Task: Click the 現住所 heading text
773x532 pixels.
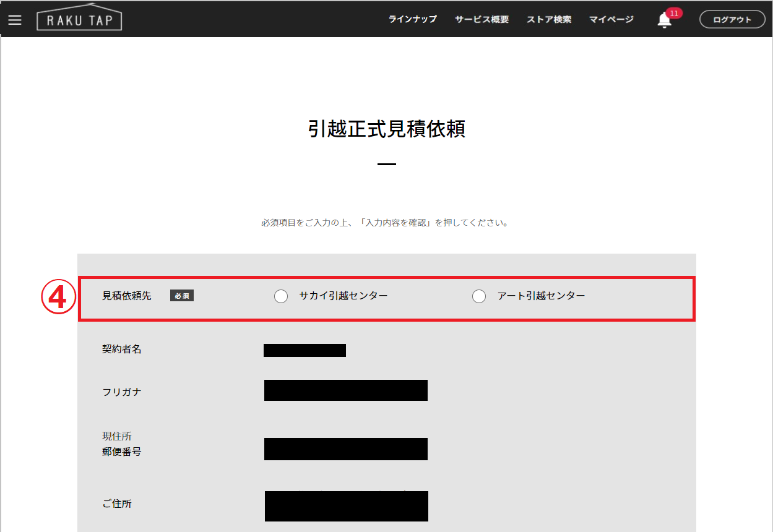Action: (117, 436)
